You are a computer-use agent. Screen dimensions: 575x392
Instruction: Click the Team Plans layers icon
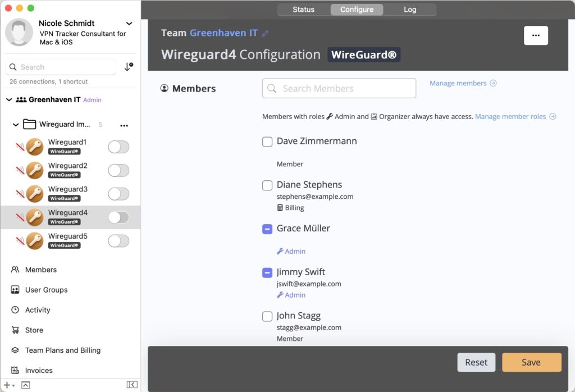tap(15, 350)
